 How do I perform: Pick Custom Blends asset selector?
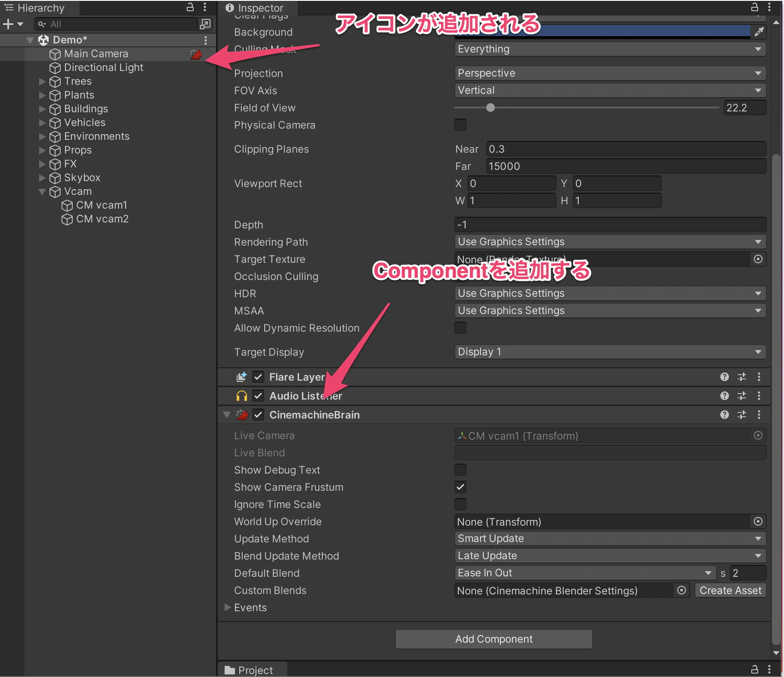coord(682,590)
